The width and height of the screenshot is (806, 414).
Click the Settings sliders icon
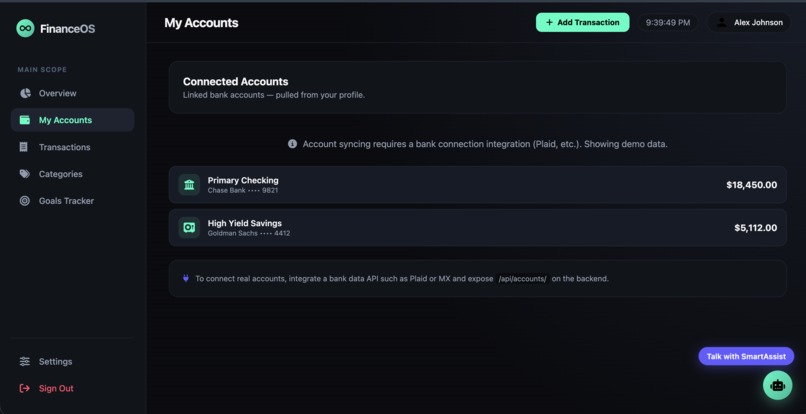click(x=25, y=362)
